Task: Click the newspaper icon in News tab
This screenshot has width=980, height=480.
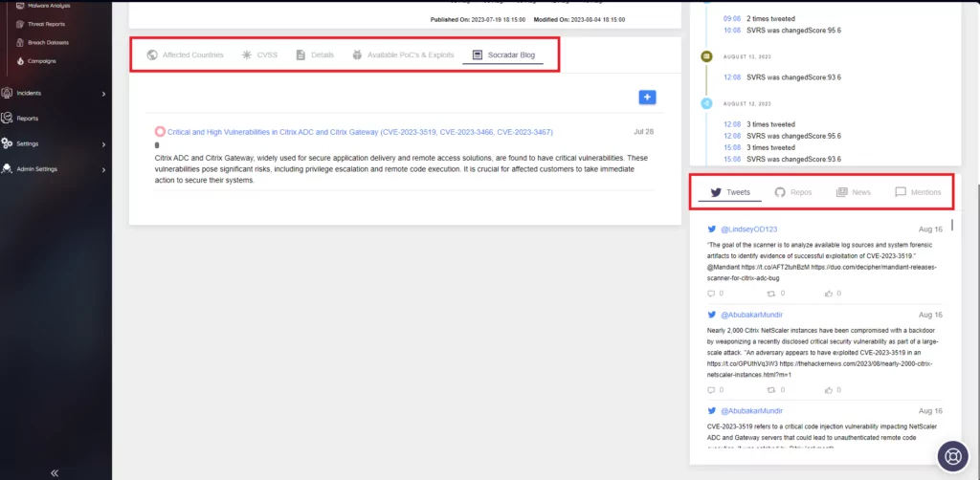Action: click(842, 192)
